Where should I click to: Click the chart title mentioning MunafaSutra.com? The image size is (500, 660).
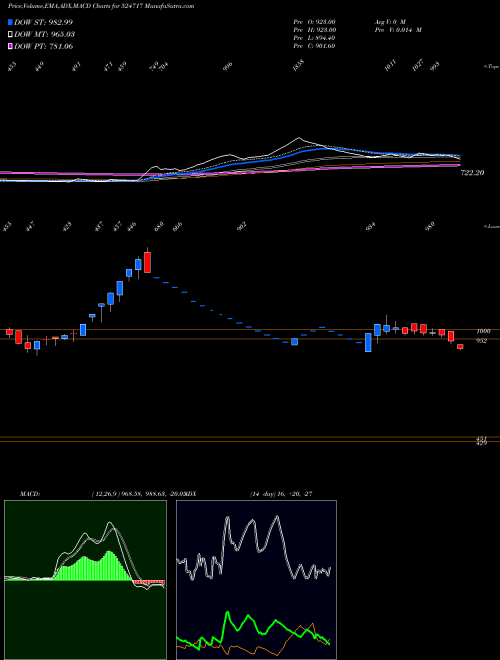tap(101, 6)
